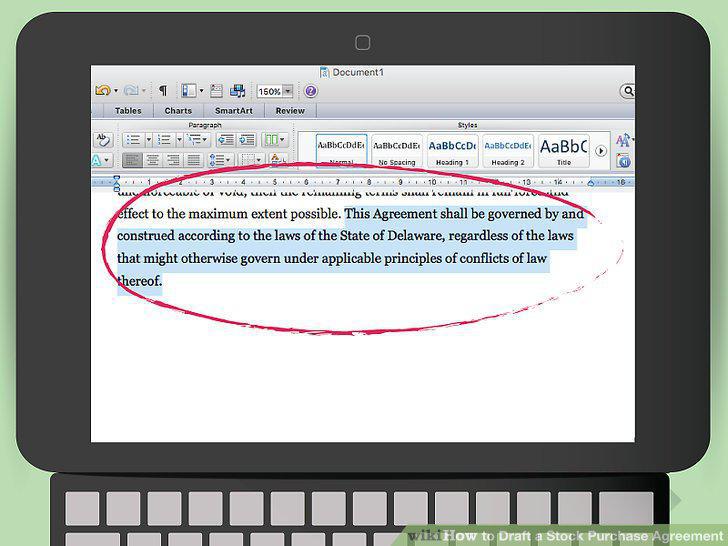Screen dimensions: 728x546
Task: Select Align Text Left button
Action: pos(132,161)
